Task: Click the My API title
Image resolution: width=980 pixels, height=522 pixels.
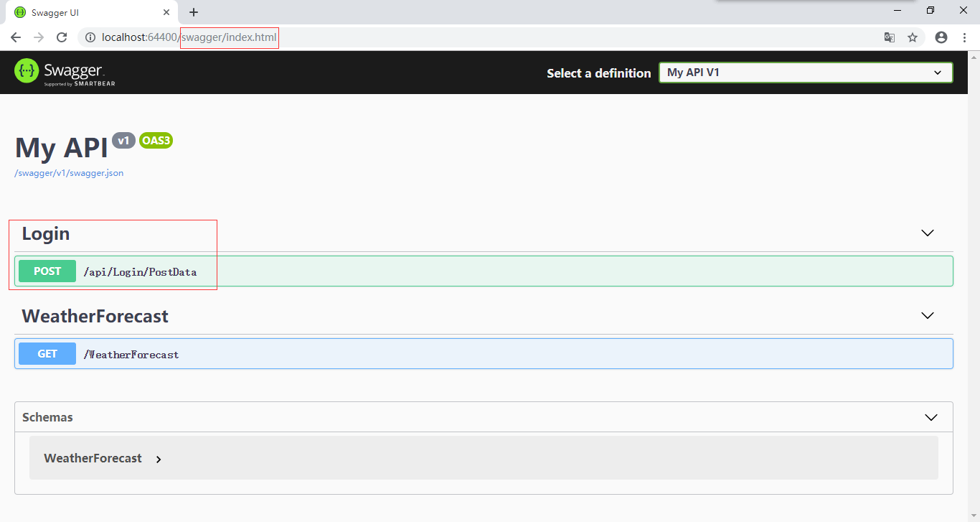Action: (62, 147)
